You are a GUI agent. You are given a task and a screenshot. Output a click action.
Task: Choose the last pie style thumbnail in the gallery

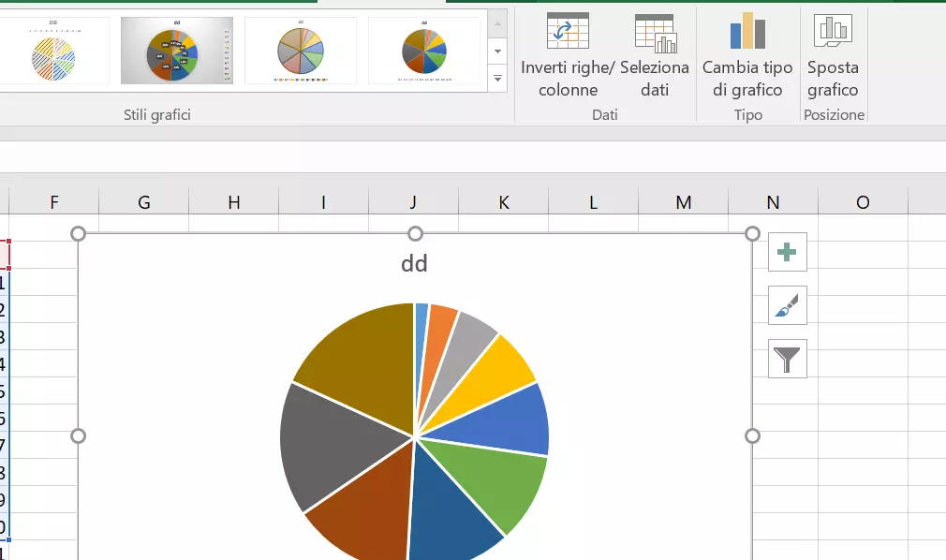(x=424, y=51)
